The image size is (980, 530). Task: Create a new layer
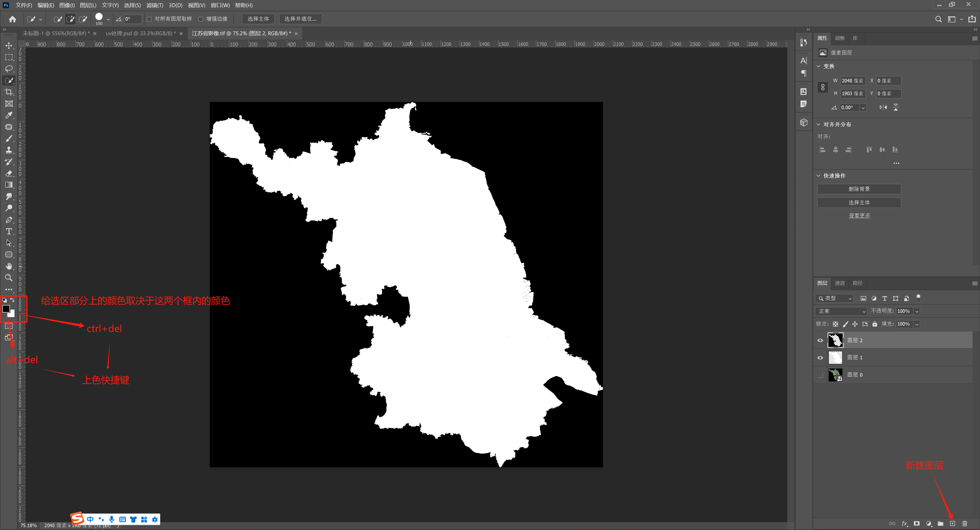[x=953, y=524]
